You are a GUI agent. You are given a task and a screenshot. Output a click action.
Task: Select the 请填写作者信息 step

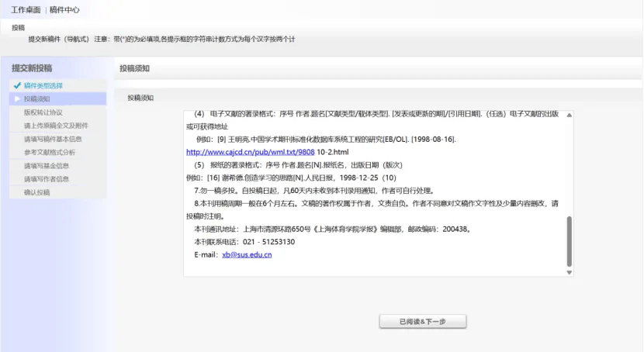pos(47,178)
